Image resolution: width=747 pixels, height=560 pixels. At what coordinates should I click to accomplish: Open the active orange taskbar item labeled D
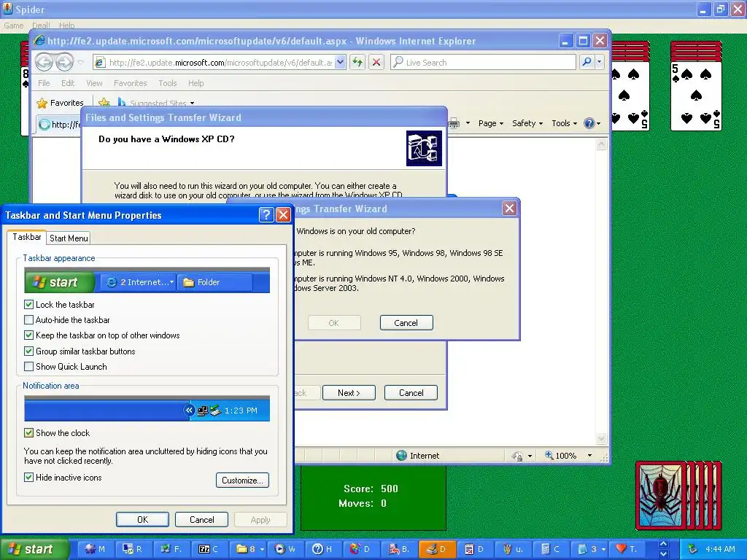438,549
